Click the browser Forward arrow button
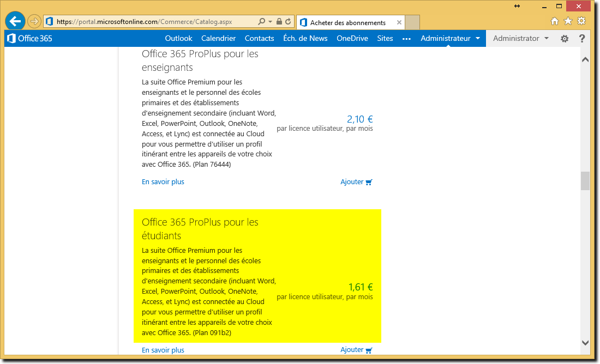The width and height of the screenshot is (600, 364). click(34, 21)
